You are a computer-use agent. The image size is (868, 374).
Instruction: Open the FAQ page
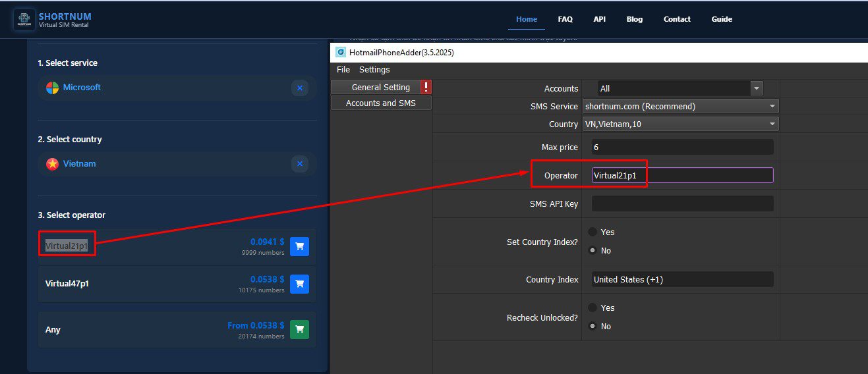565,19
